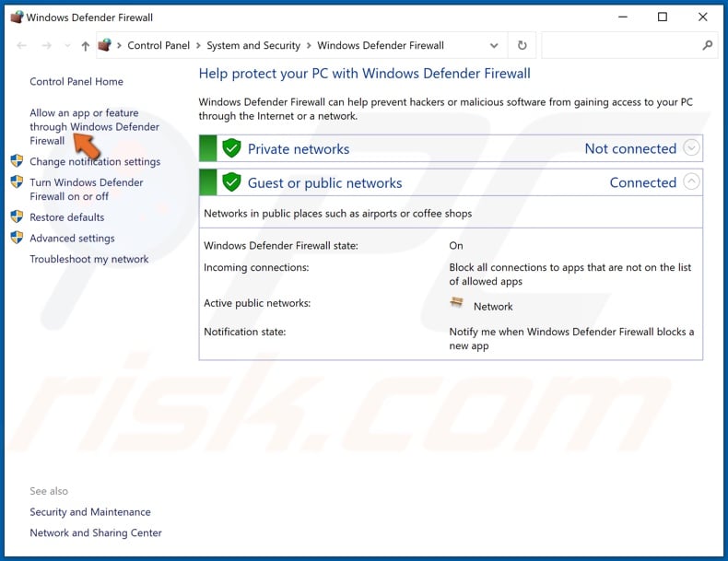The height and width of the screenshot is (561, 728).
Task: Open Security and Maintenance
Action: pos(90,512)
